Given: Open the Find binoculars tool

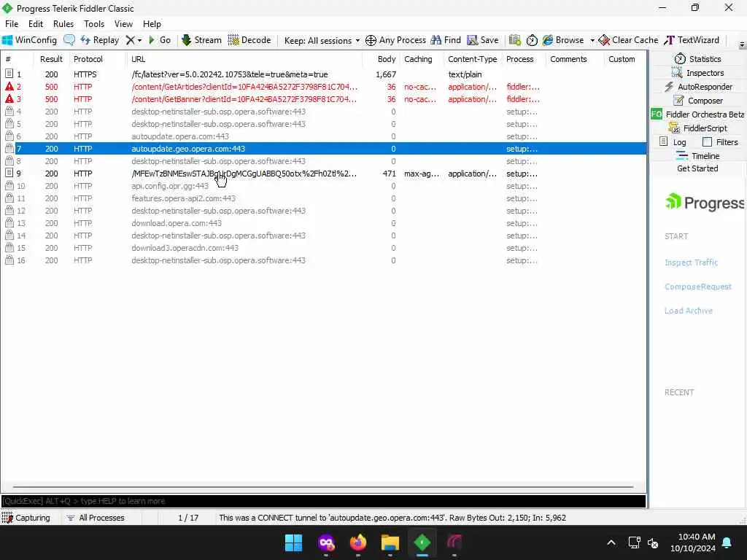Looking at the screenshot, I should click(x=446, y=40).
